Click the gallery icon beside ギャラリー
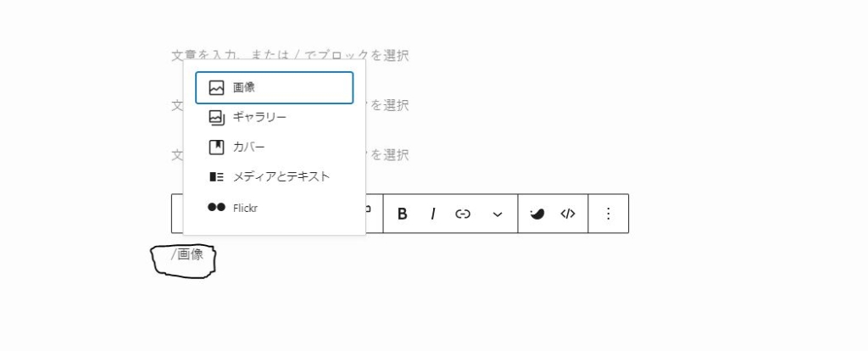The width and height of the screenshot is (868, 351). click(216, 117)
